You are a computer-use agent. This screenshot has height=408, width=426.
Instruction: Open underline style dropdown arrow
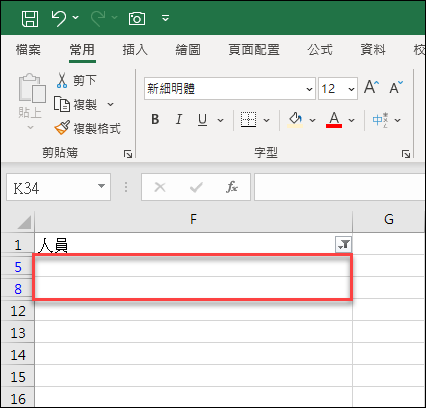click(x=220, y=120)
